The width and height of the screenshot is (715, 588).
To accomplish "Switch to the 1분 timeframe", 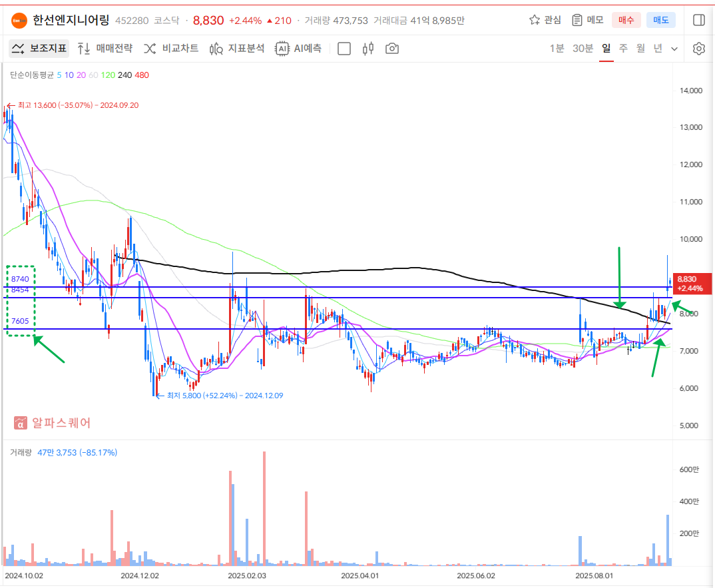I will (557, 49).
